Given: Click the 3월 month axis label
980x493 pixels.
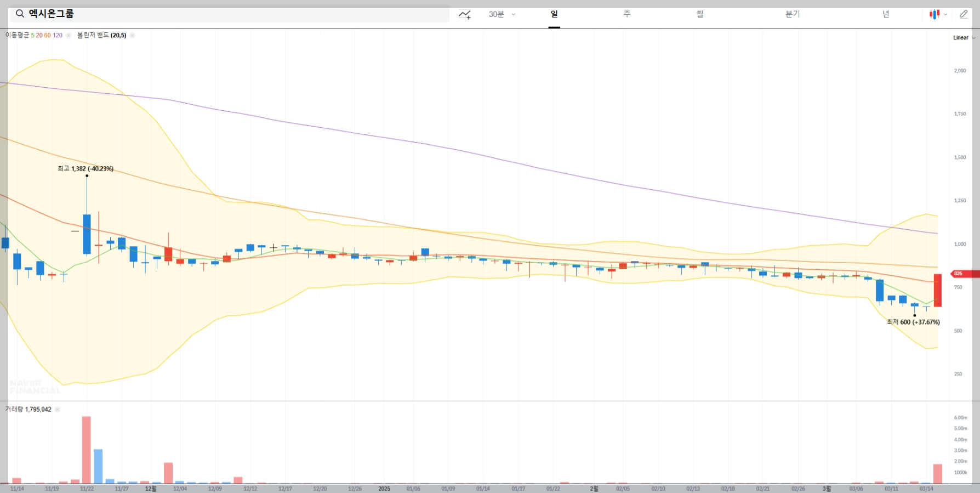Looking at the screenshot, I should (x=827, y=489).
